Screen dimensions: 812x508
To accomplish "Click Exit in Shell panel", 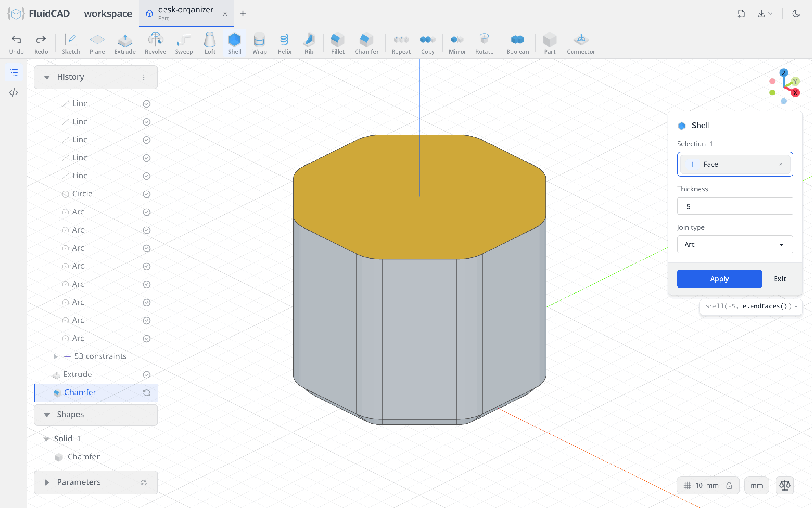I will (x=780, y=279).
